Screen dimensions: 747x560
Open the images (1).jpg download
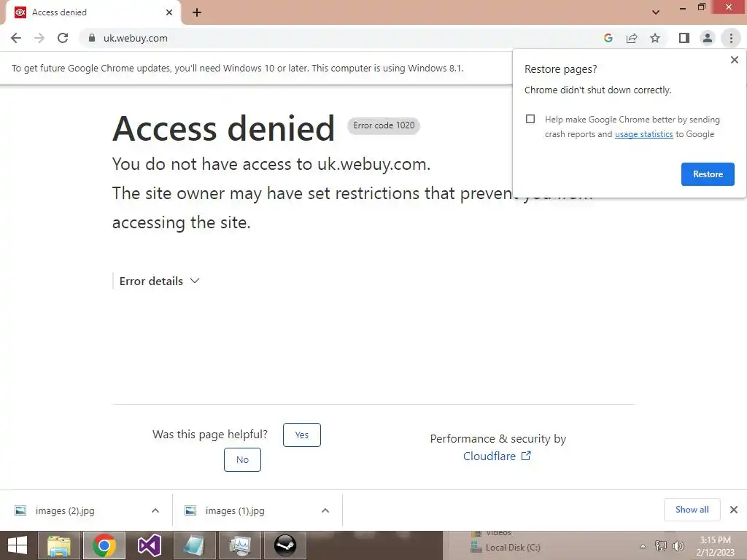(234, 511)
